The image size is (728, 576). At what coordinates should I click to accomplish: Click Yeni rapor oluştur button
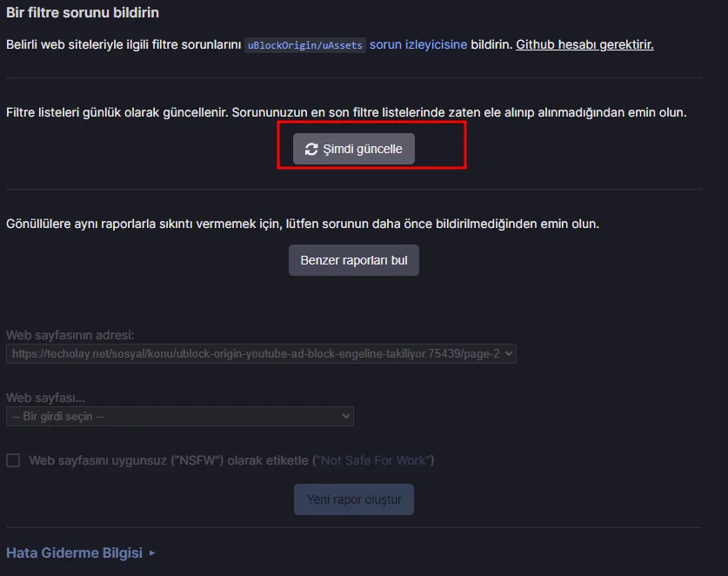click(x=354, y=499)
